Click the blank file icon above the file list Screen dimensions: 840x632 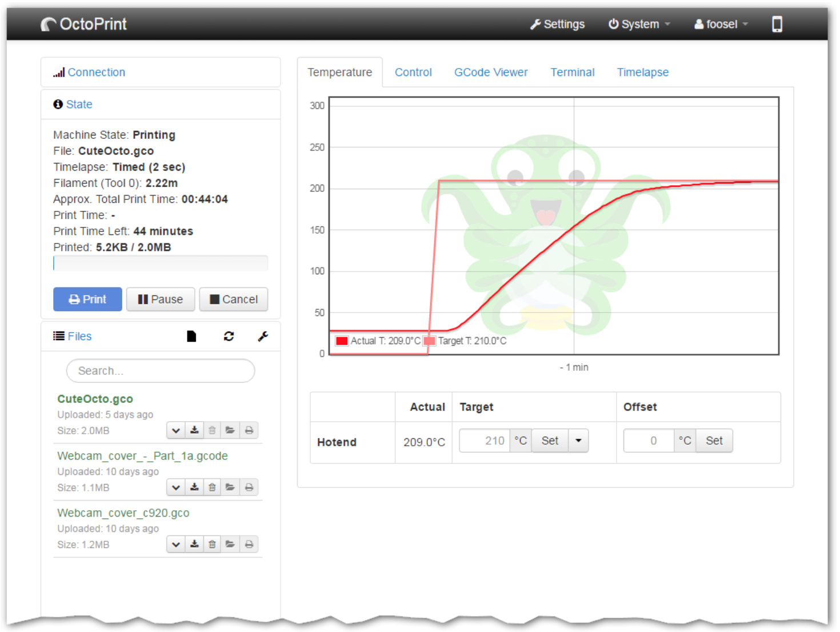point(191,336)
